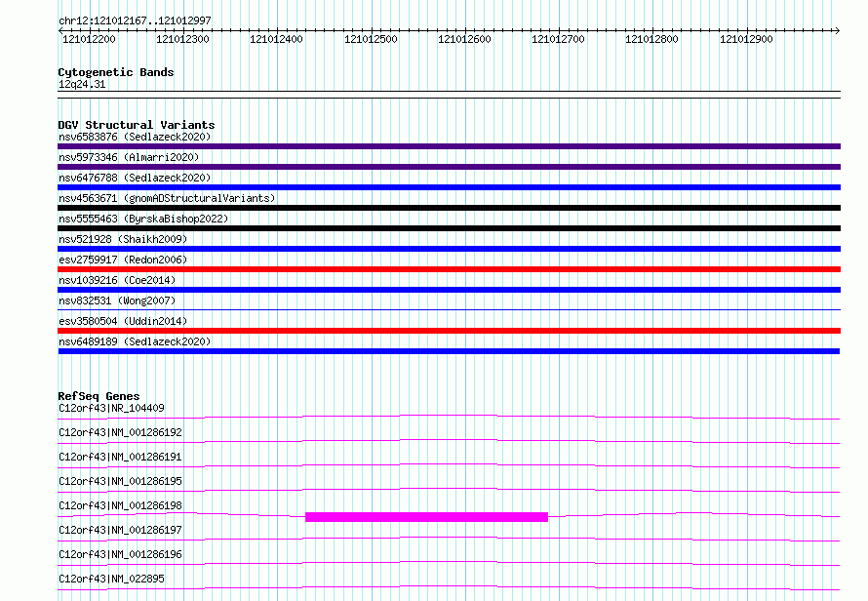868x601 pixels.
Task: Click the C12orf43|NM_001286198 transcript label
Action: click(120, 505)
